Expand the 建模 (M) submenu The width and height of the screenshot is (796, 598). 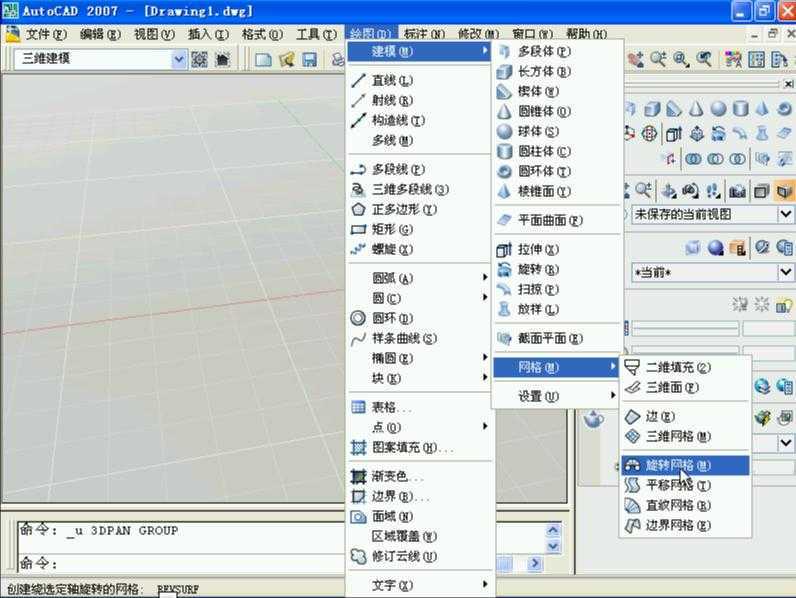tap(419, 51)
